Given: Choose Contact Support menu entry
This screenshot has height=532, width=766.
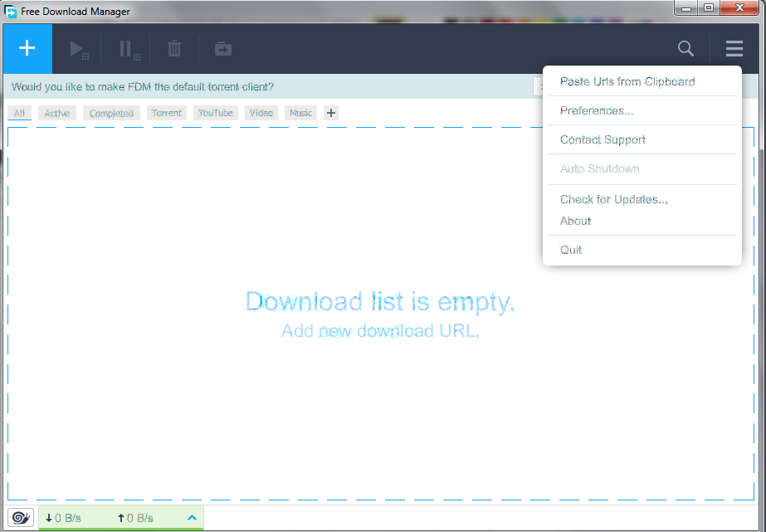Looking at the screenshot, I should click(x=642, y=139).
